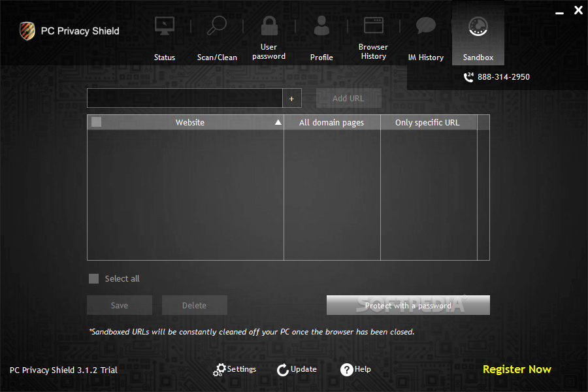Image resolution: width=588 pixels, height=392 pixels.
Task: Sort using the Website column arrow
Action: pyautogui.click(x=278, y=122)
